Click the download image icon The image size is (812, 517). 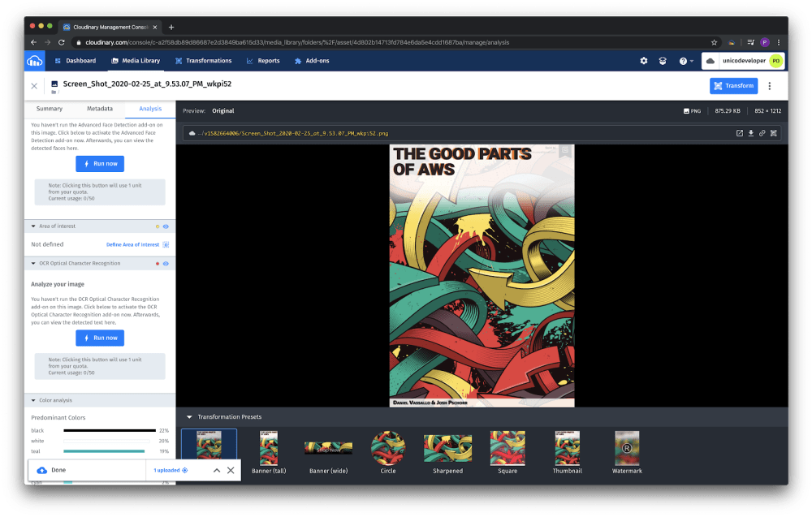(751, 133)
